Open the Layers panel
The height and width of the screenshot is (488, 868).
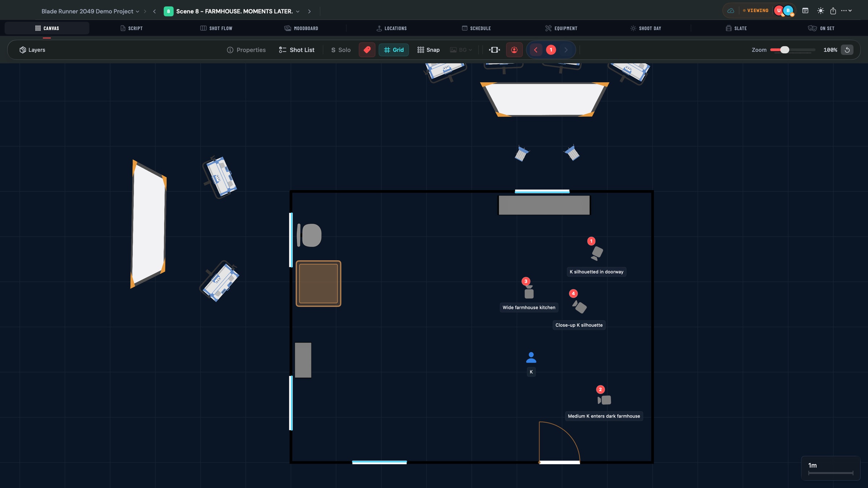tap(33, 50)
